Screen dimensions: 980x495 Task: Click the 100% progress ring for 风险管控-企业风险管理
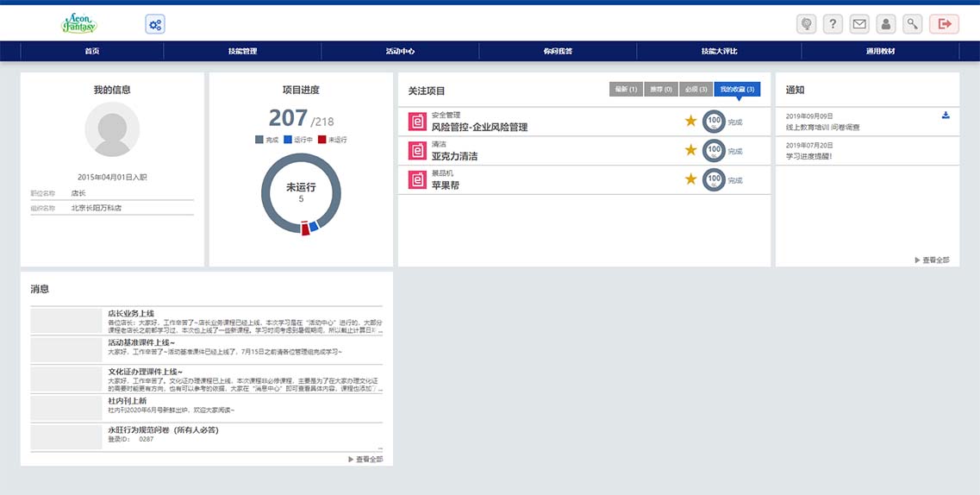pos(714,122)
